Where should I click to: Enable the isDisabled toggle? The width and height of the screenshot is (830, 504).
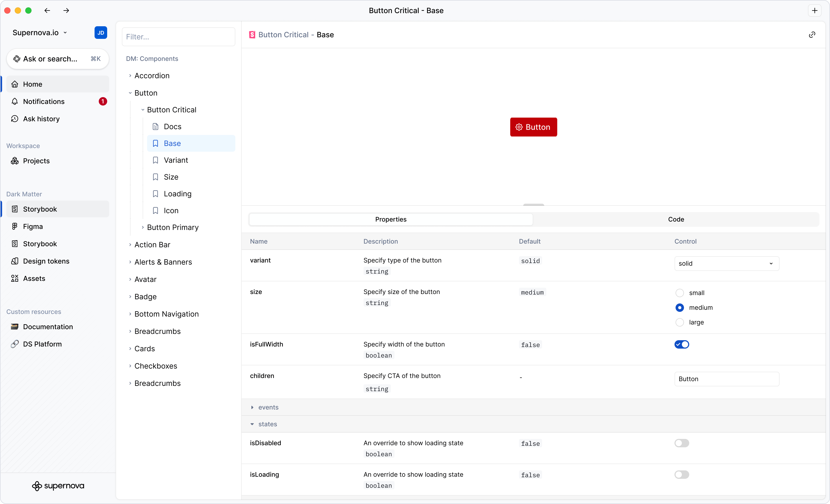point(681,443)
